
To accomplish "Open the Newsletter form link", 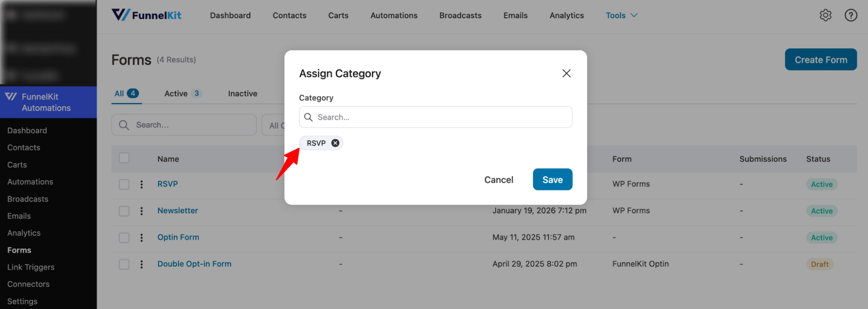I will 177,210.
